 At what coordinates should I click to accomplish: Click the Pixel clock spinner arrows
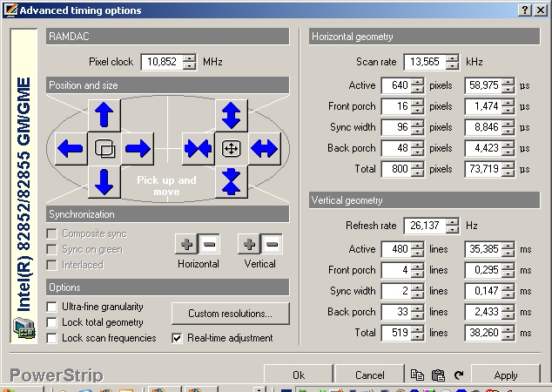click(x=190, y=62)
